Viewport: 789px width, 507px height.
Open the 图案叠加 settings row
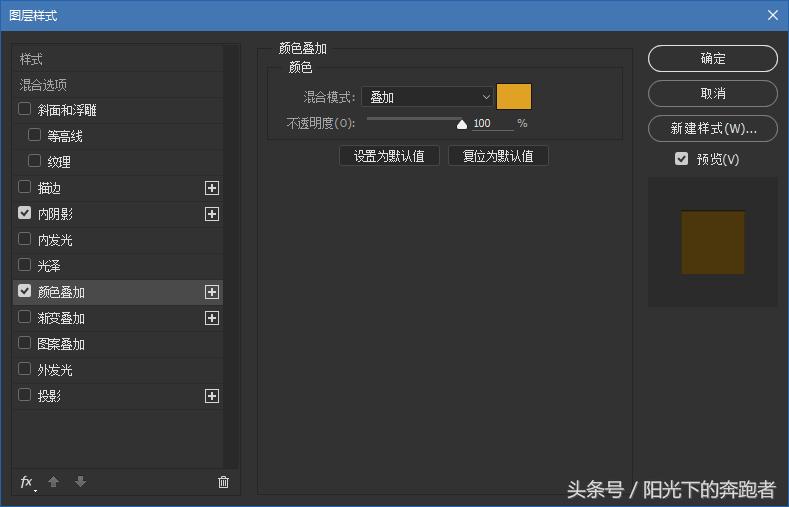(118, 344)
